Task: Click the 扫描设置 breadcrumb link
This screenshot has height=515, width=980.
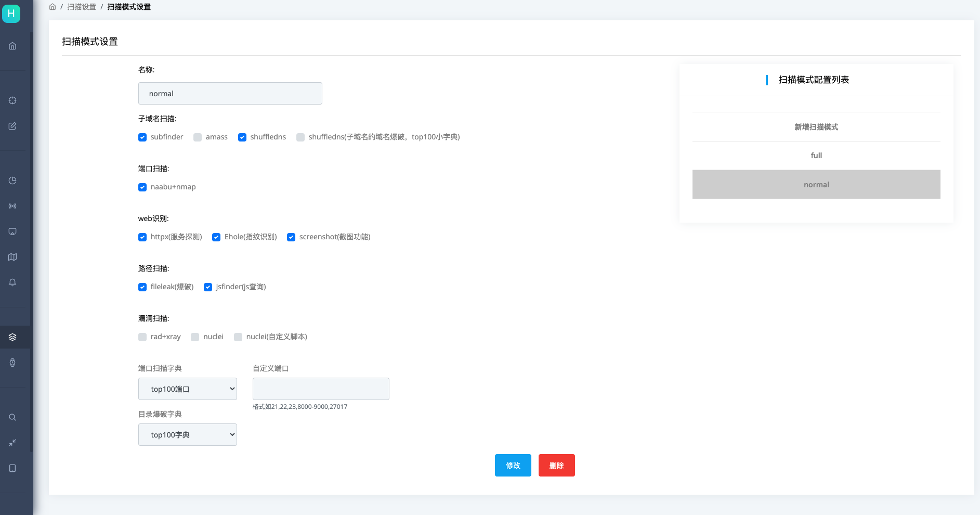Action: tap(82, 7)
